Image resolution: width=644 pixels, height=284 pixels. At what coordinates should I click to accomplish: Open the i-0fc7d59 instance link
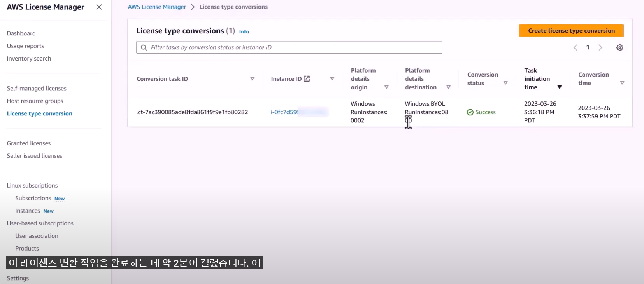[300, 112]
